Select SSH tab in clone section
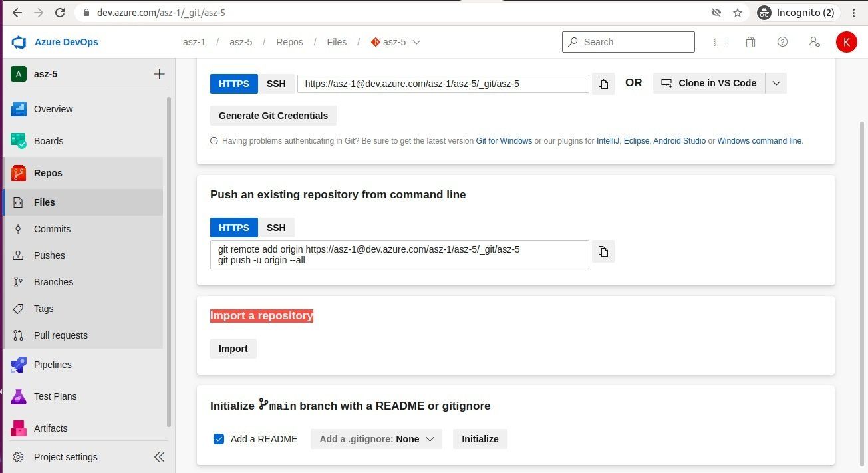 [276, 84]
